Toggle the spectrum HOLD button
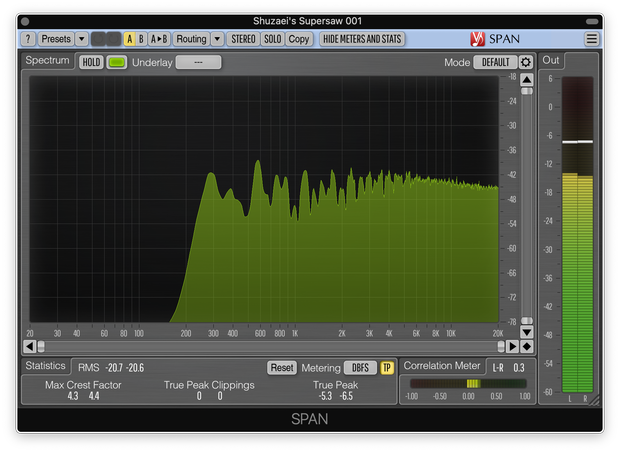 (91, 62)
